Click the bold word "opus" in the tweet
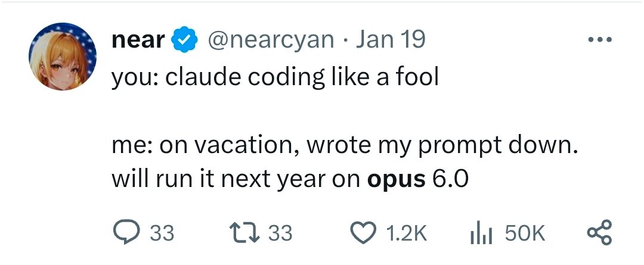This screenshot has height=265, width=644. (396, 179)
